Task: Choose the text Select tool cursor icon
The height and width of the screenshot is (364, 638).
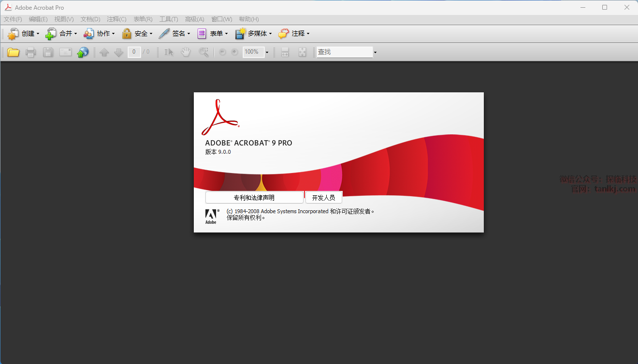Action: pyautogui.click(x=169, y=52)
